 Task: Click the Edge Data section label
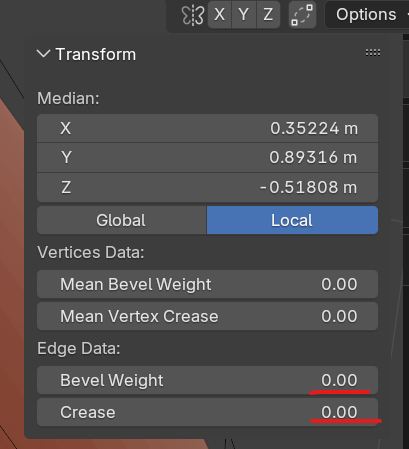tap(79, 349)
